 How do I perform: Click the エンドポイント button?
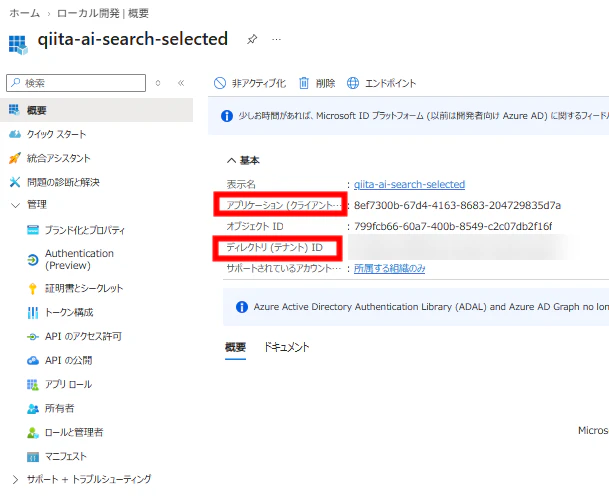(x=381, y=83)
